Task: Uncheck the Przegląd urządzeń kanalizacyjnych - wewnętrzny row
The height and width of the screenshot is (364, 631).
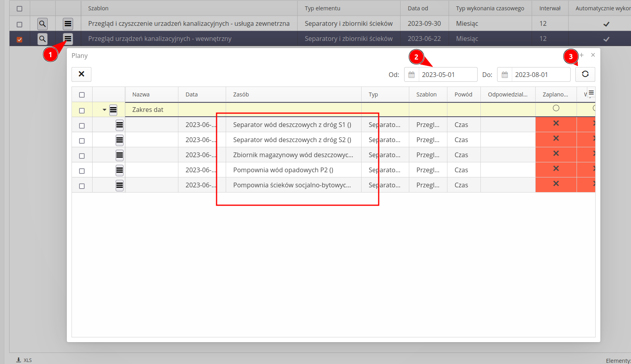Action: (19, 39)
